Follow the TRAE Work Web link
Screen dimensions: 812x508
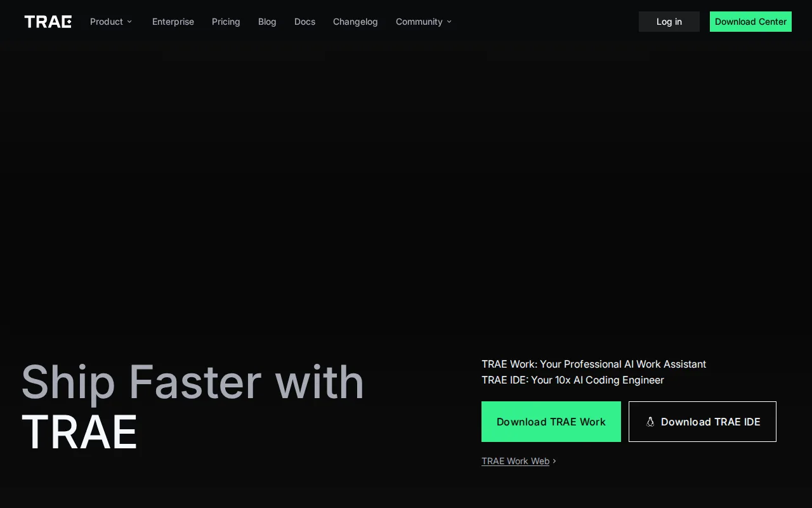coord(515,461)
